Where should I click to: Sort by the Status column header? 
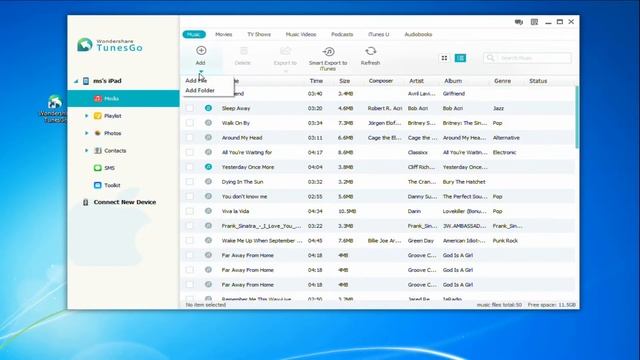[538, 81]
